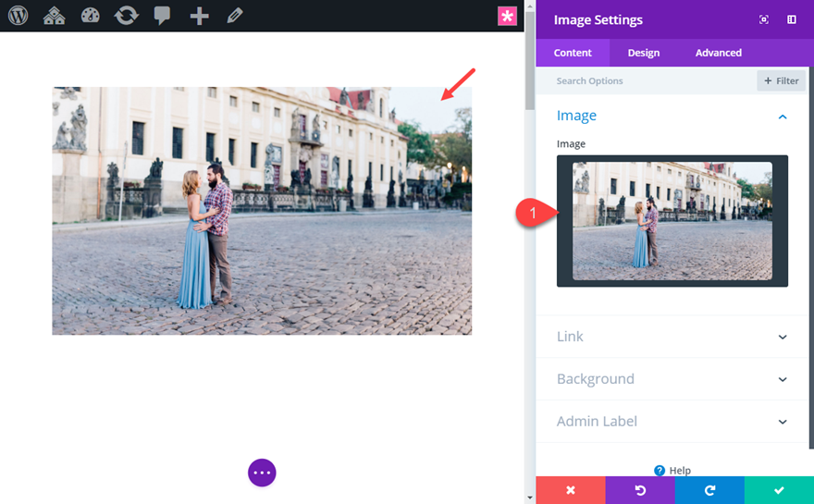814x504 pixels.
Task: Open the dashboard gauge icon
Action: click(x=91, y=16)
